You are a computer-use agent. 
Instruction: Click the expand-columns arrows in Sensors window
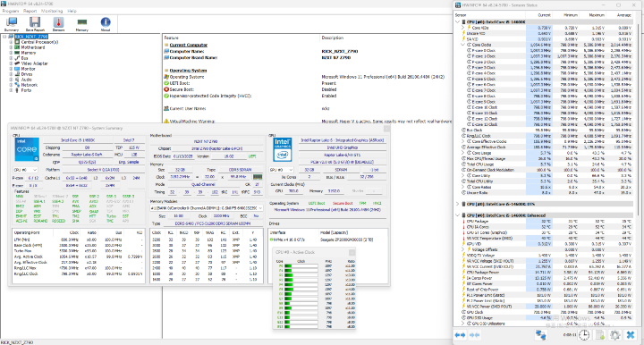tap(460, 335)
